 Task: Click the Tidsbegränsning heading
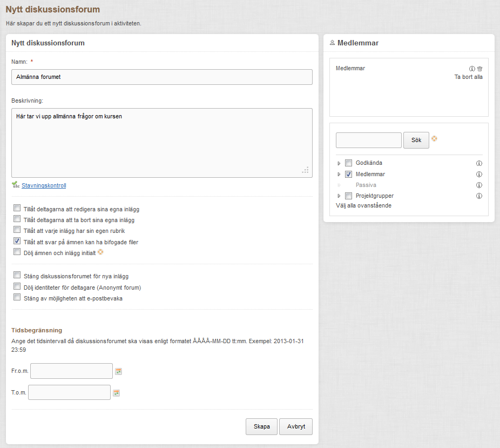(37, 330)
